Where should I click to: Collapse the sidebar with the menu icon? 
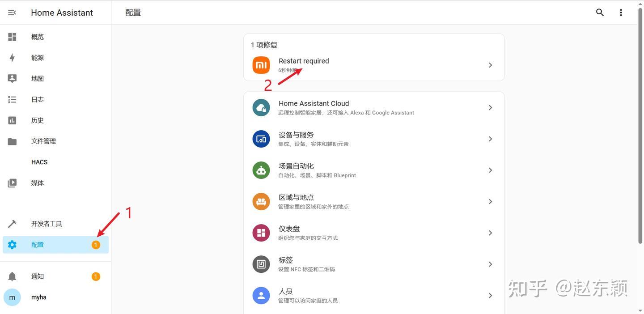pyautogui.click(x=12, y=13)
